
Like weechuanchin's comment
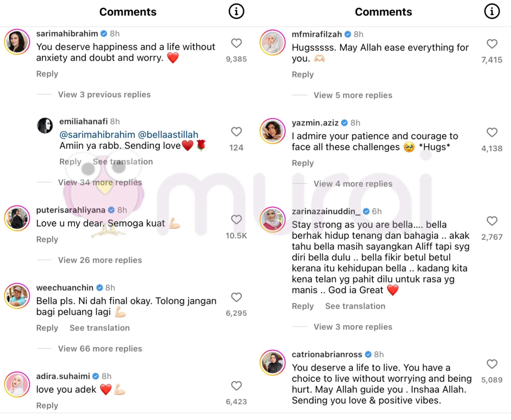236,297
